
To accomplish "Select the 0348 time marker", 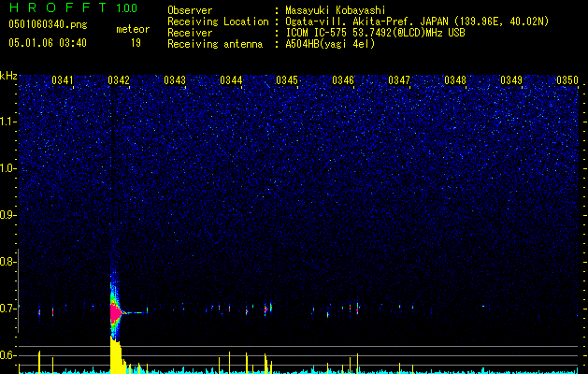I will [x=455, y=80].
